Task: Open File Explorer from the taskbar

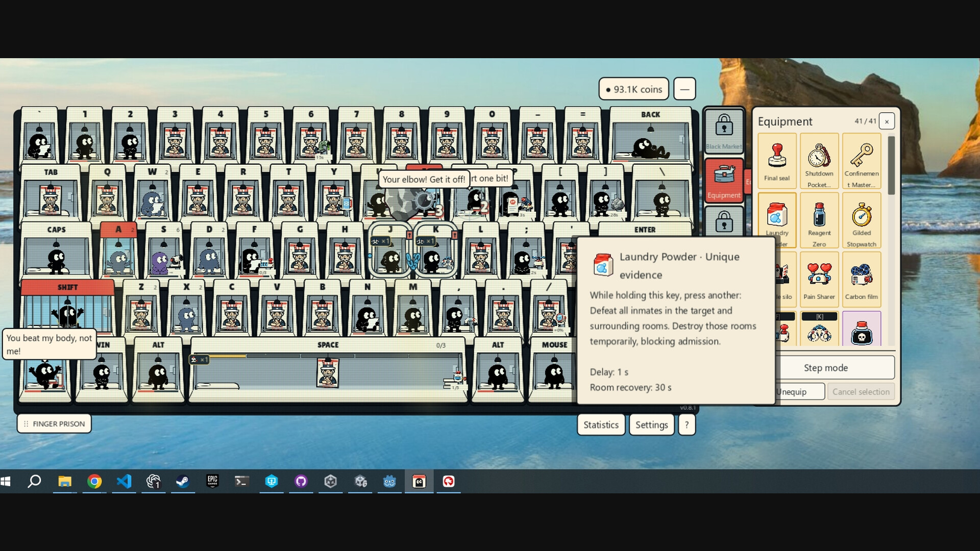Action: tap(65, 481)
